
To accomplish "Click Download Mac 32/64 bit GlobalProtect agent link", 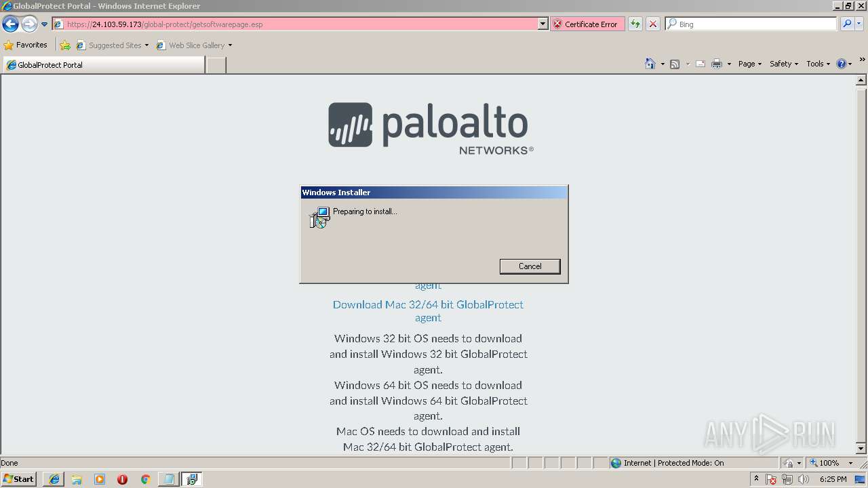I will [428, 311].
